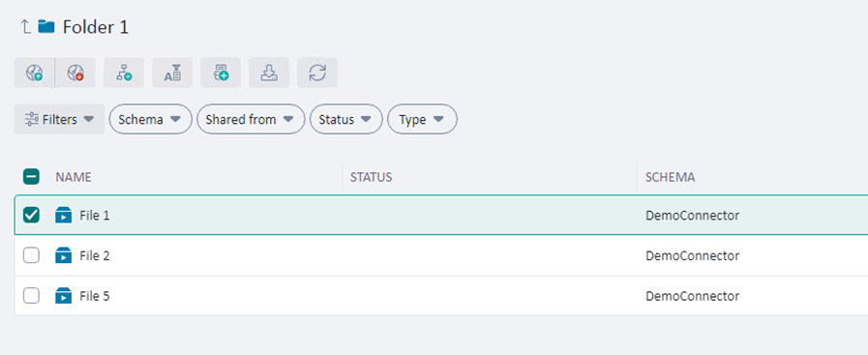Go up using arrow beside Folder 1
This screenshot has width=868, height=355.
click(25, 26)
